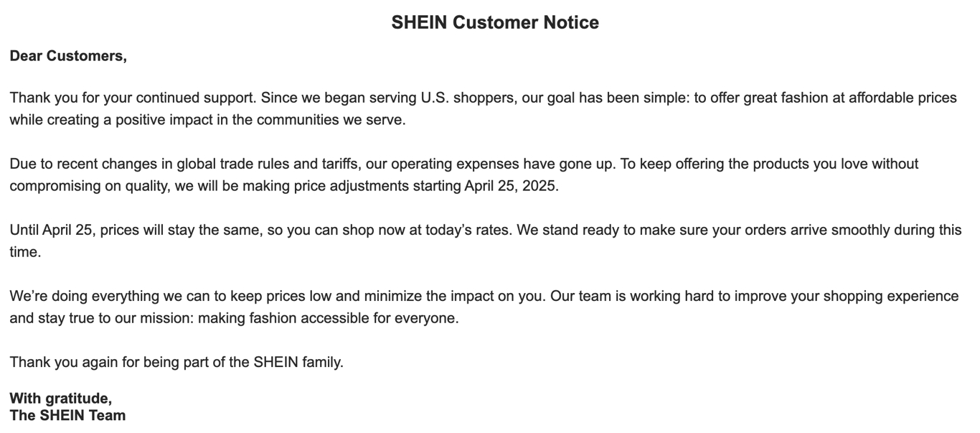The height and width of the screenshot is (433, 980).
Task: Click the "With gratitude," closing
Action: pyautogui.click(x=61, y=399)
